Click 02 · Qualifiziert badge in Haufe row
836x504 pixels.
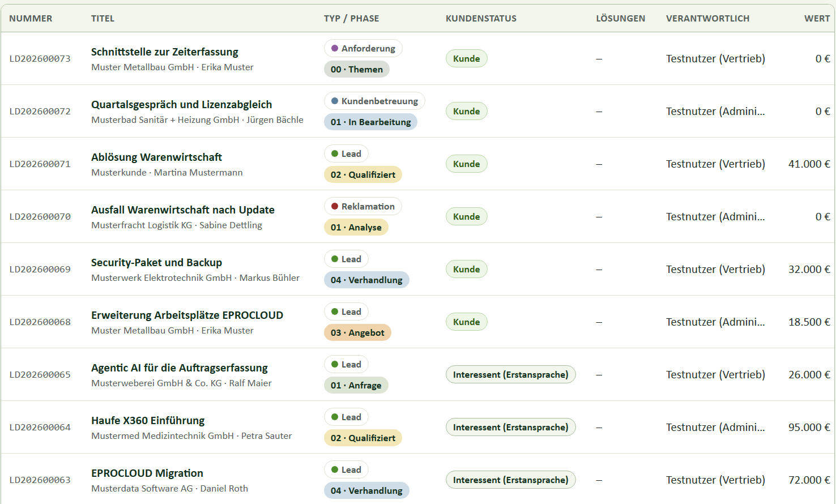click(x=363, y=438)
